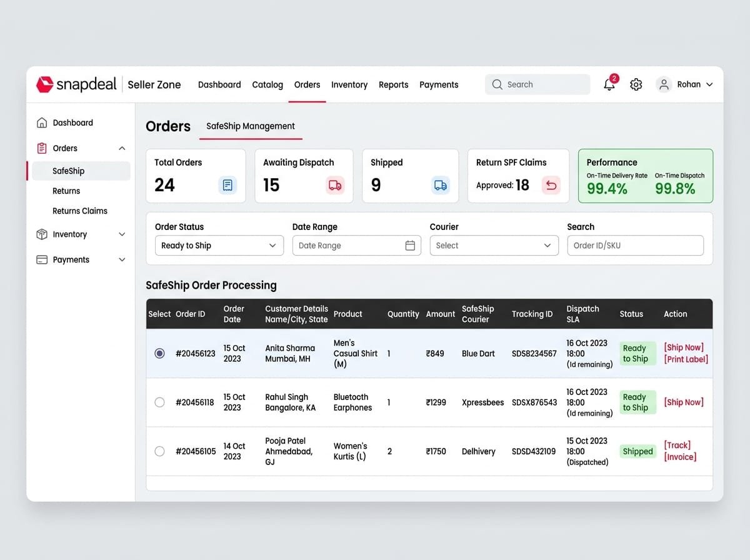
Task: Focus the top Search field
Action: pyautogui.click(x=537, y=84)
